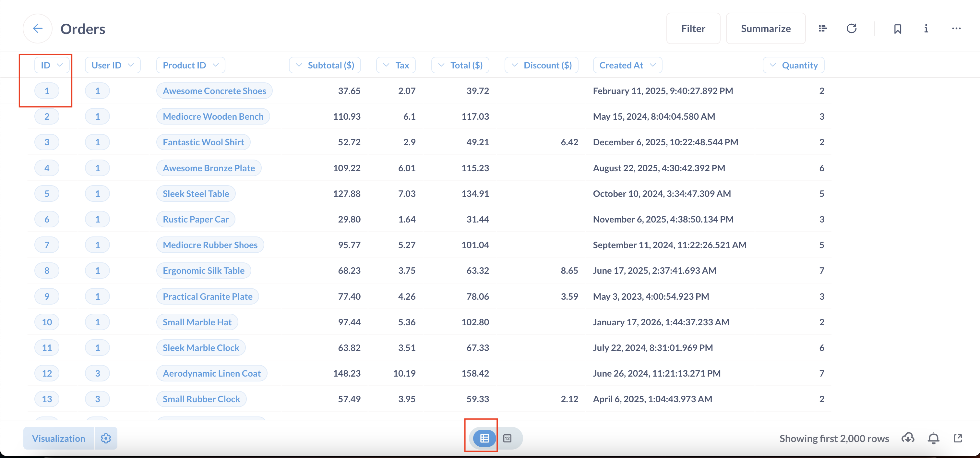Open the more options ellipsis menu

(x=956, y=28)
